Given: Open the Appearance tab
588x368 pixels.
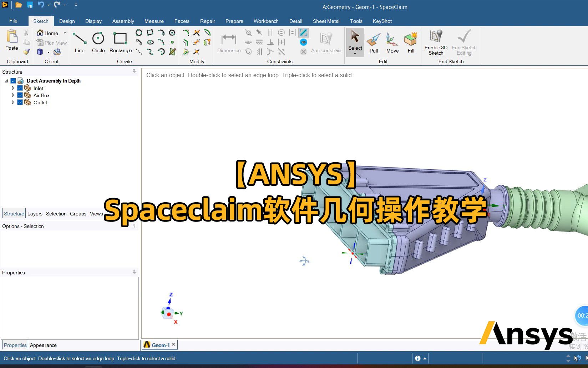Looking at the screenshot, I should (x=43, y=345).
